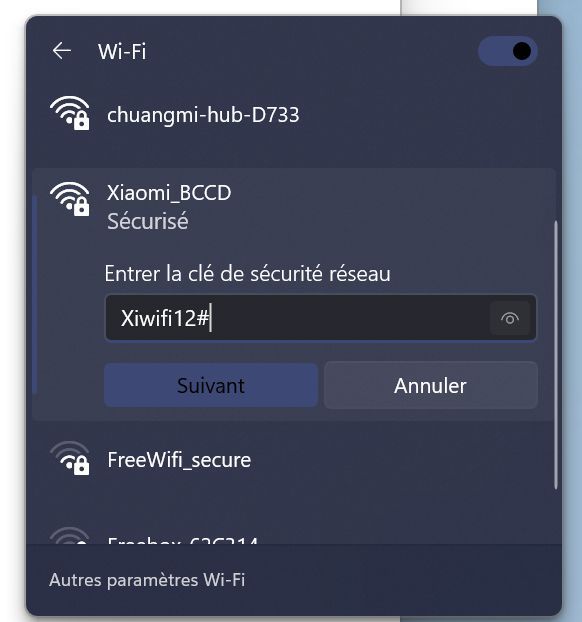Select the FreeWifi_secure network

point(294,460)
